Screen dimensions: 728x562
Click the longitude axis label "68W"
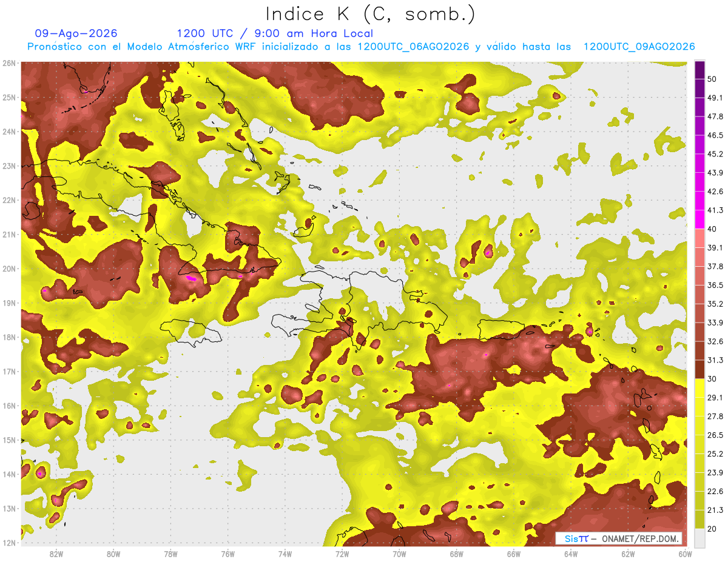[456, 554]
